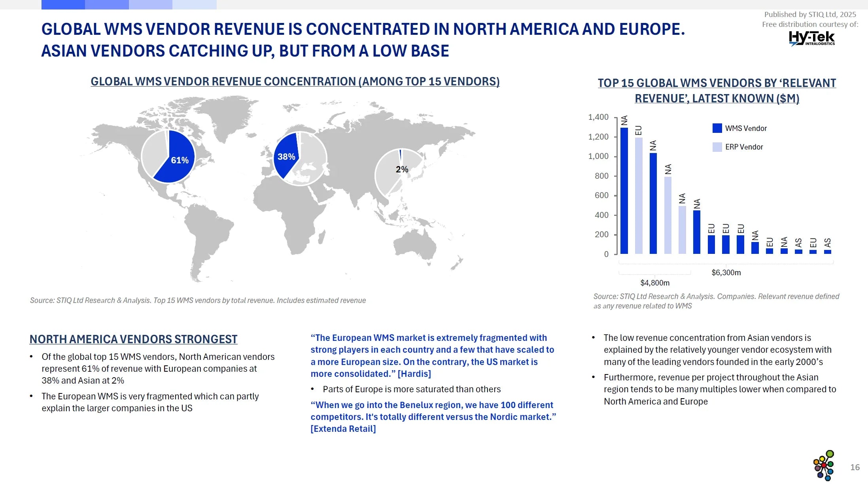Click the $4,800m bracket label
The height and width of the screenshot is (484, 868).
(x=655, y=283)
